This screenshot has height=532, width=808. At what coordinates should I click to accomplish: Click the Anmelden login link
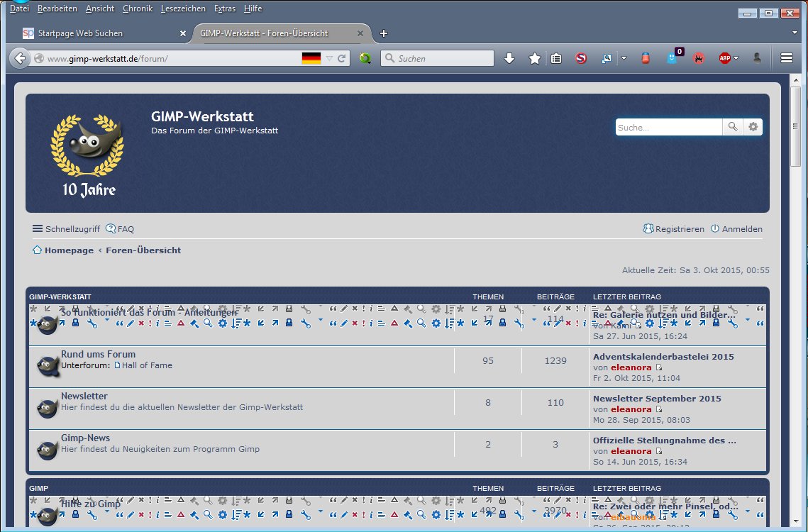point(741,229)
